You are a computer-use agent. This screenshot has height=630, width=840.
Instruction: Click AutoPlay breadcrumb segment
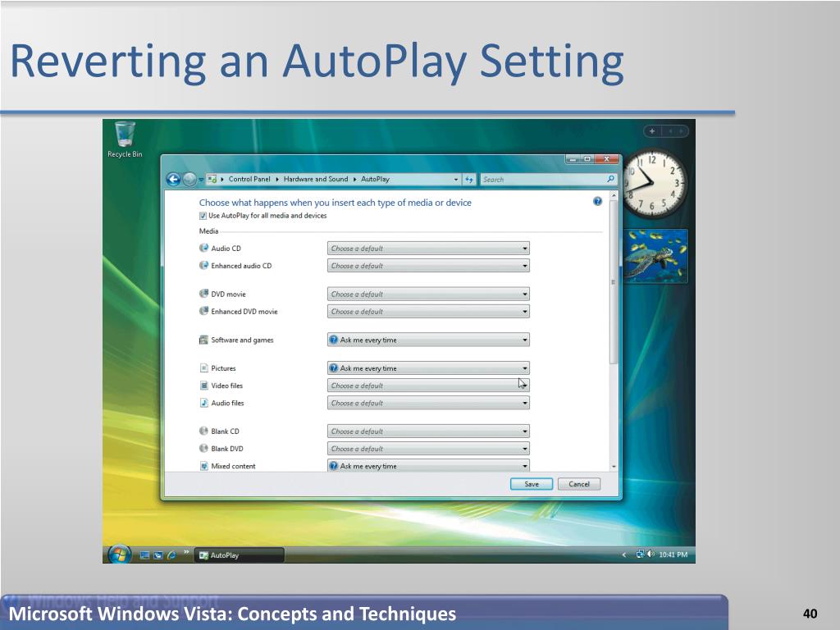[x=375, y=179]
